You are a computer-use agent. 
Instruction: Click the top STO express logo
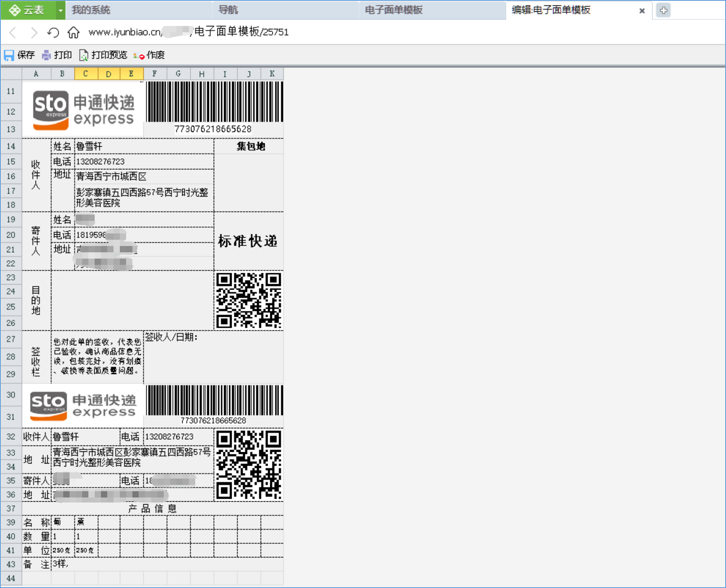click(x=83, y=109)
